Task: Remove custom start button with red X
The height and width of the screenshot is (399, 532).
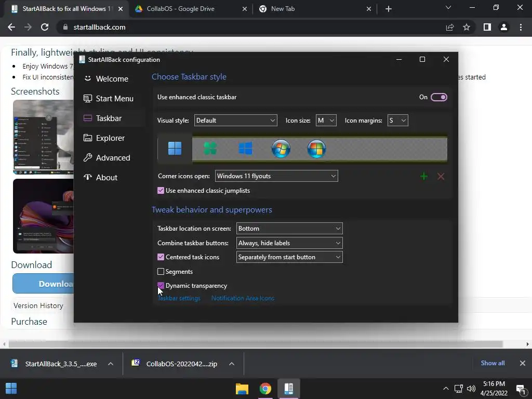Action: (441, 176)
